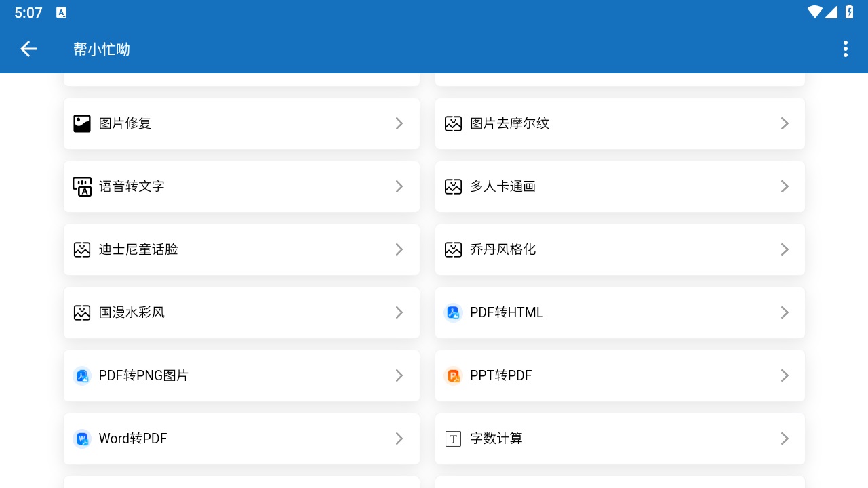Open the three-dot overflow menu
Image resolution: width=868 pixels, height=488 pixels.
[x=845, y=49]
